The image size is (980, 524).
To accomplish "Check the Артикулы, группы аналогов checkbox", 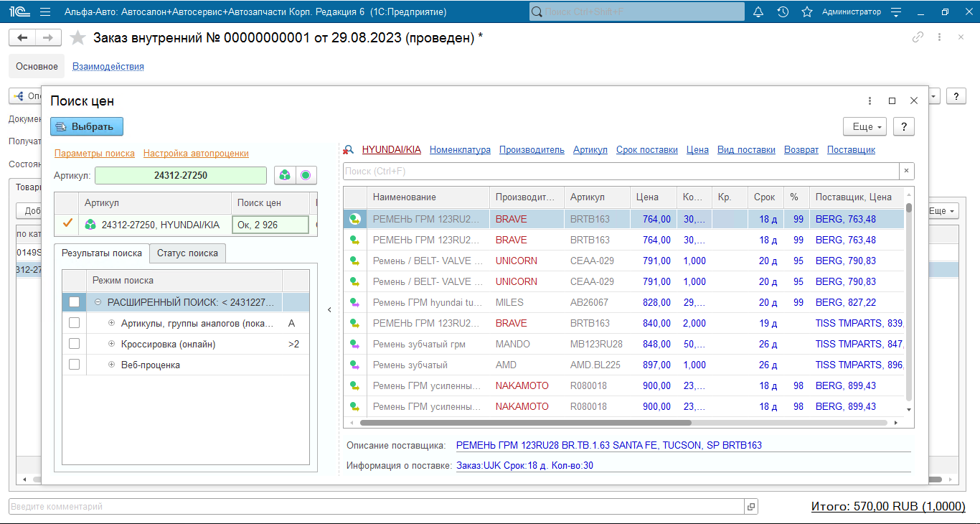I will pyautogui.click(x=74, y=323).
